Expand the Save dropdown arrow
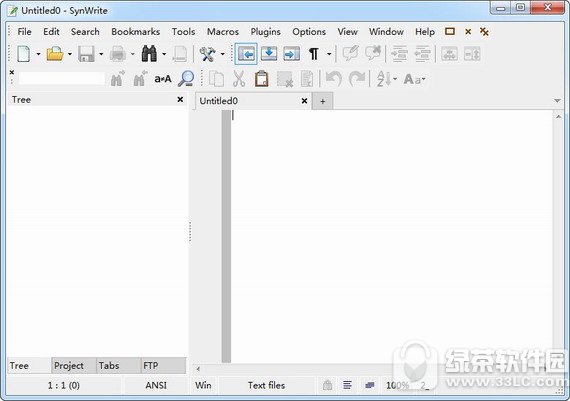The width and height of the screenshot is (570, 401). [101, 55]
